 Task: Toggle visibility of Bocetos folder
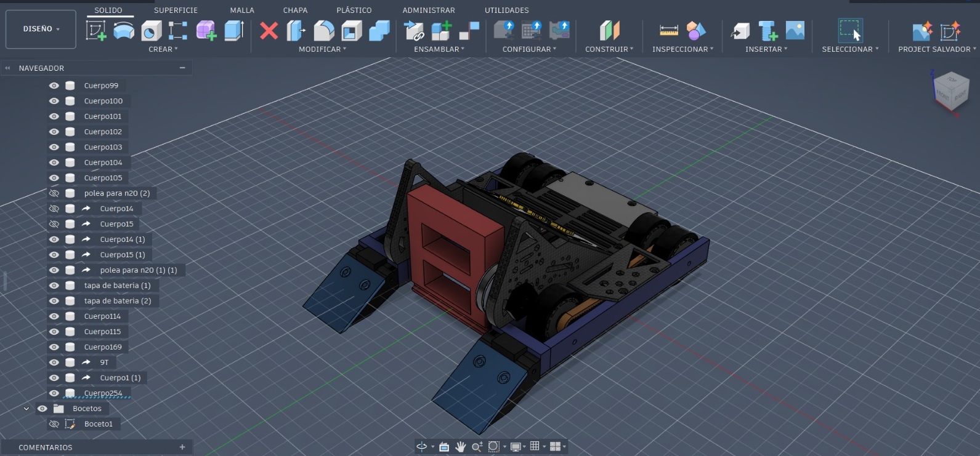[42, 409]
